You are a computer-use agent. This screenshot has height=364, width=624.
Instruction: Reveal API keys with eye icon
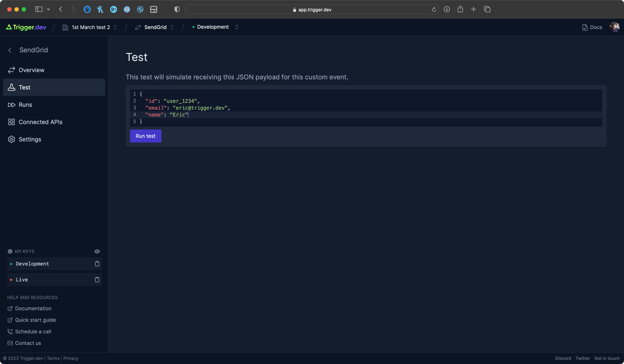click(x=97, y=251)
